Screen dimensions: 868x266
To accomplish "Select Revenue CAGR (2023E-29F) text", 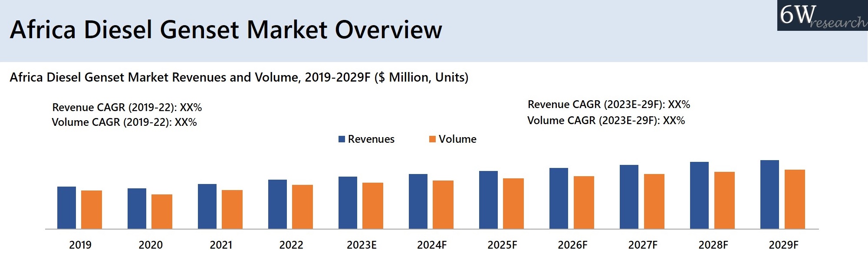I will 609,104.
